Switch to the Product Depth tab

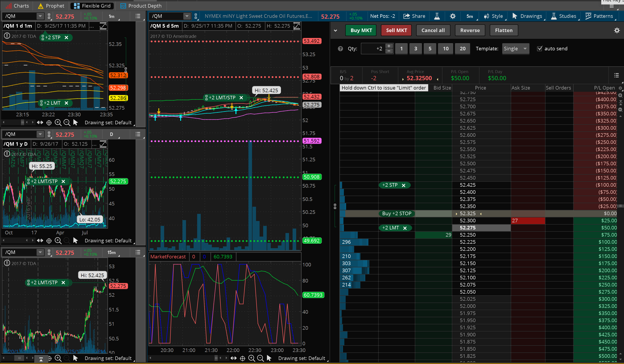click(141, 6)
